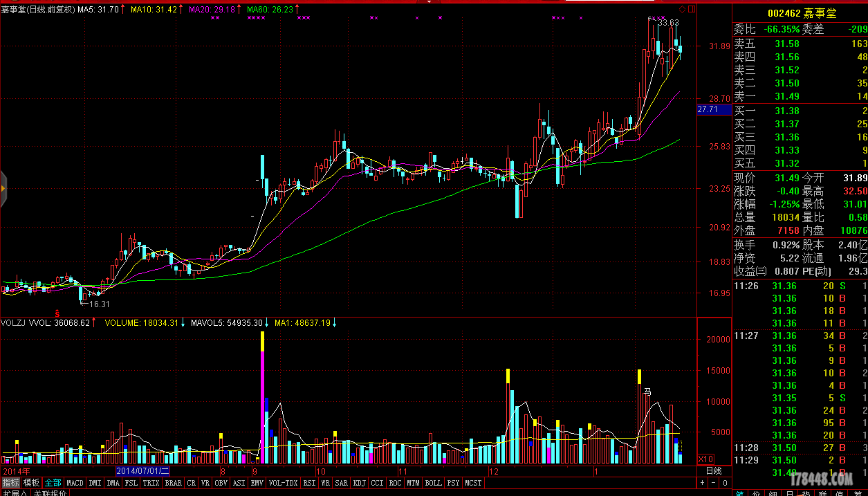Click the chart title 嘉事堂(日线.前复权)

38,10
